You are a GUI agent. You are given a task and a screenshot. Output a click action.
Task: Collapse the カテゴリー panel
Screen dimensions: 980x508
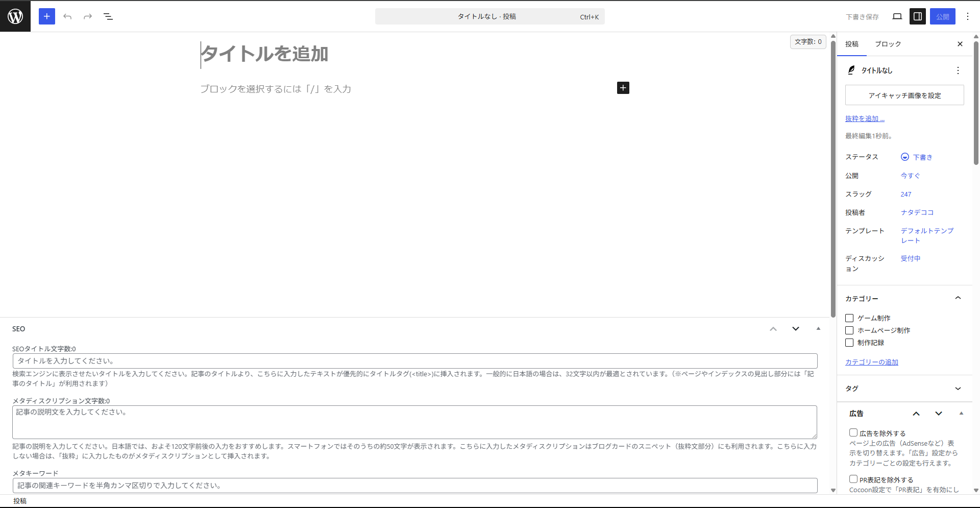[958, 298]
